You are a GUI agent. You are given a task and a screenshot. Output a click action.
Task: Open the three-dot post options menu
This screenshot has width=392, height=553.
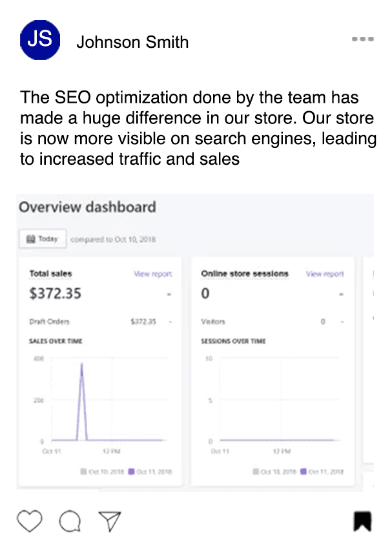[x=363, y=39]
